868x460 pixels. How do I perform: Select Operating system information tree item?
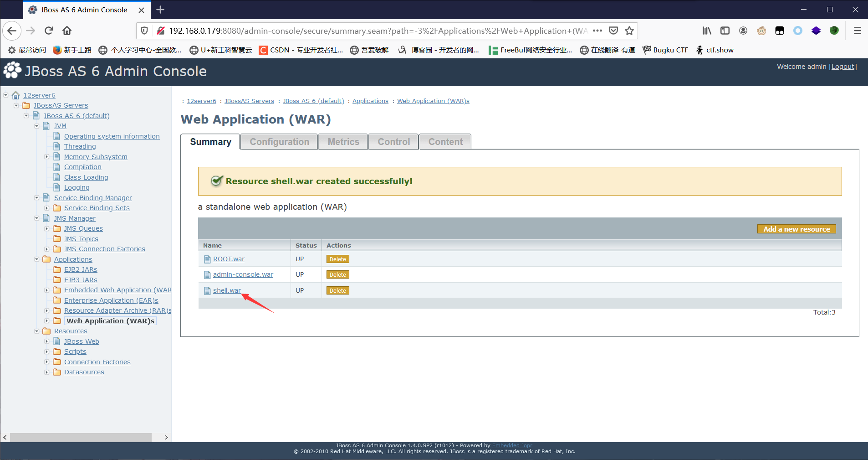click(x=112, y=136)
